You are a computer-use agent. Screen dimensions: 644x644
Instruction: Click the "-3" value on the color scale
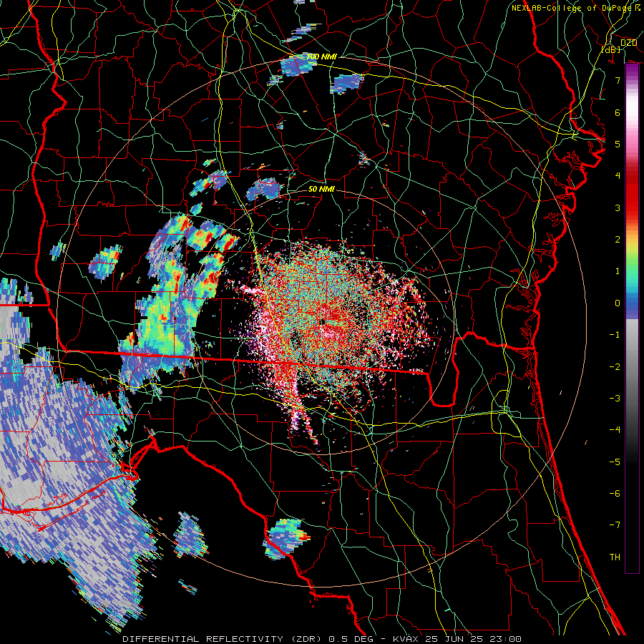(615, 399)
